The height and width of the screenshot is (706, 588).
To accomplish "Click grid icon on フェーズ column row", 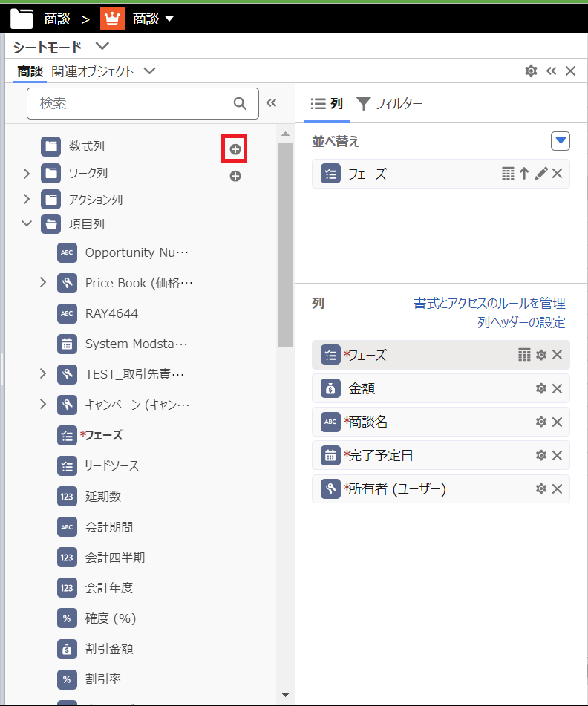I will click(x=524, y=355).
